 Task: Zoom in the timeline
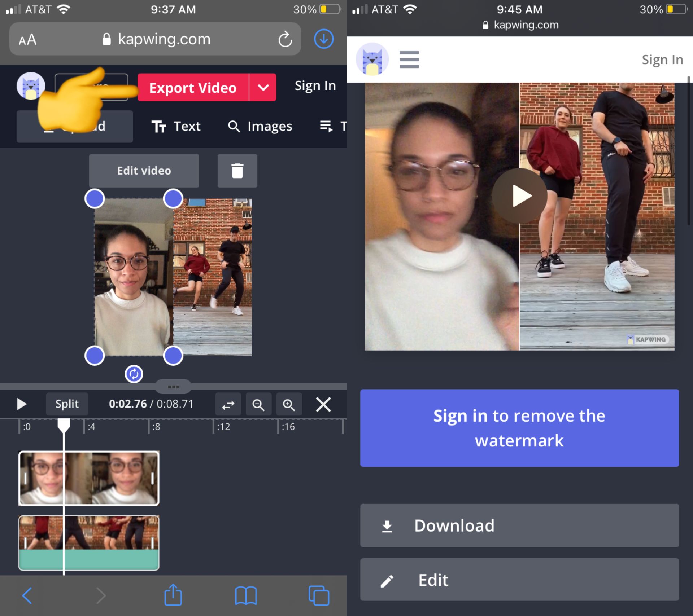[289, 404]
